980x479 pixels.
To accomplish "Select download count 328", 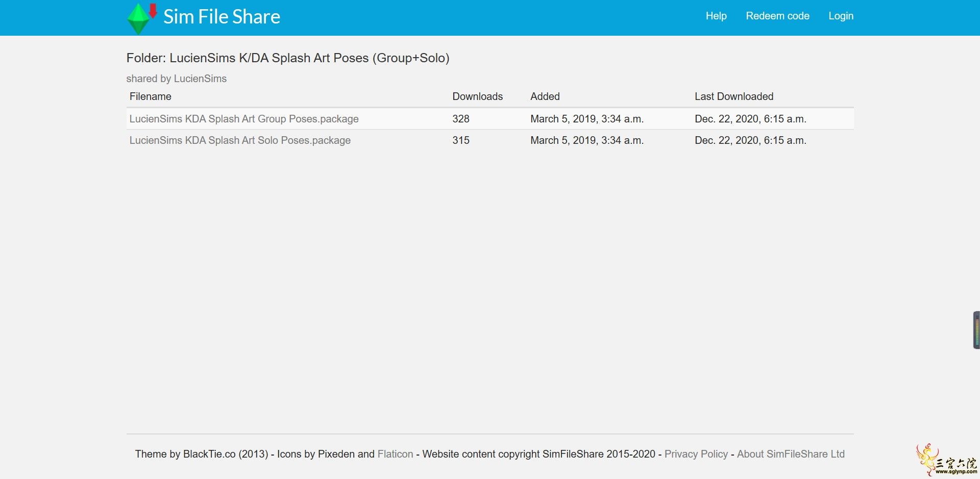I will coord(460,119).
